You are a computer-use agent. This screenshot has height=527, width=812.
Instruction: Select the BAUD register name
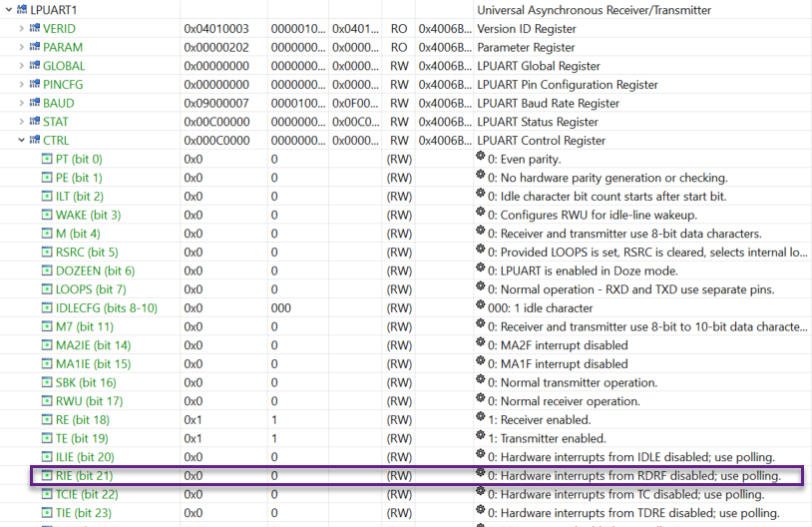click(x=59, y=103)
